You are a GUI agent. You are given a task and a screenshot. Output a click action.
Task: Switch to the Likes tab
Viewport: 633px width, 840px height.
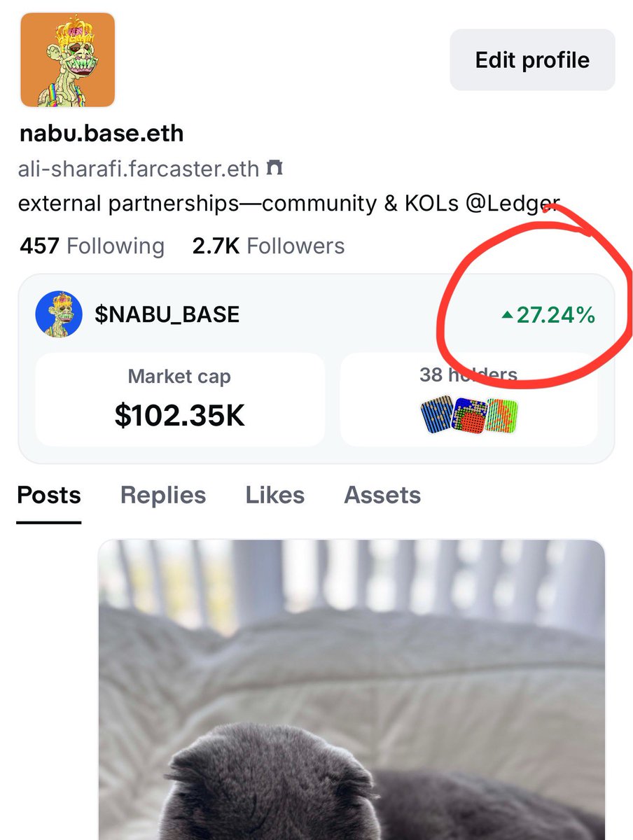pos(275,495)
